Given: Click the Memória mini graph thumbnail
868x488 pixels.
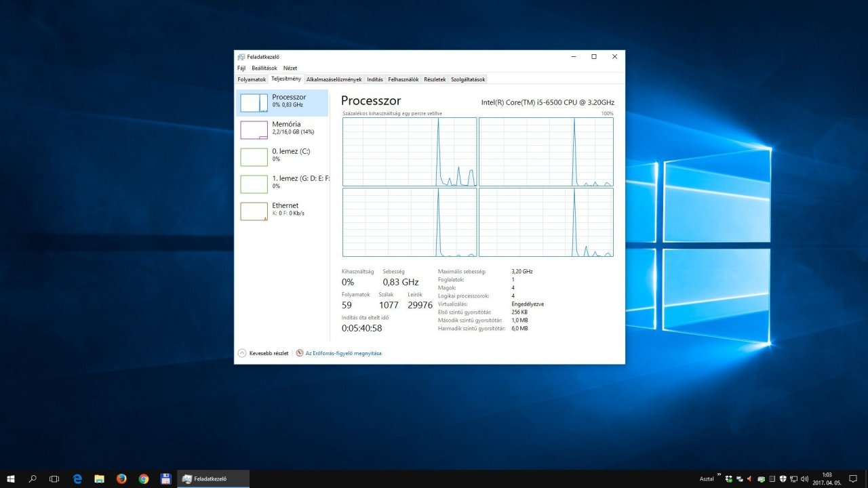Looking at the screenshot, I should [254, 130].
